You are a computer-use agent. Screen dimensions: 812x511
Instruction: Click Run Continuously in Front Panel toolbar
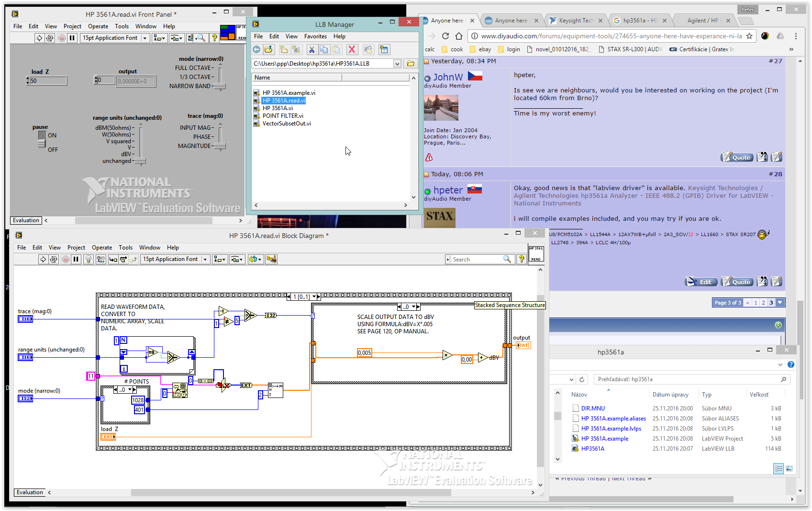pyautogui.click(x=50, y=38)
